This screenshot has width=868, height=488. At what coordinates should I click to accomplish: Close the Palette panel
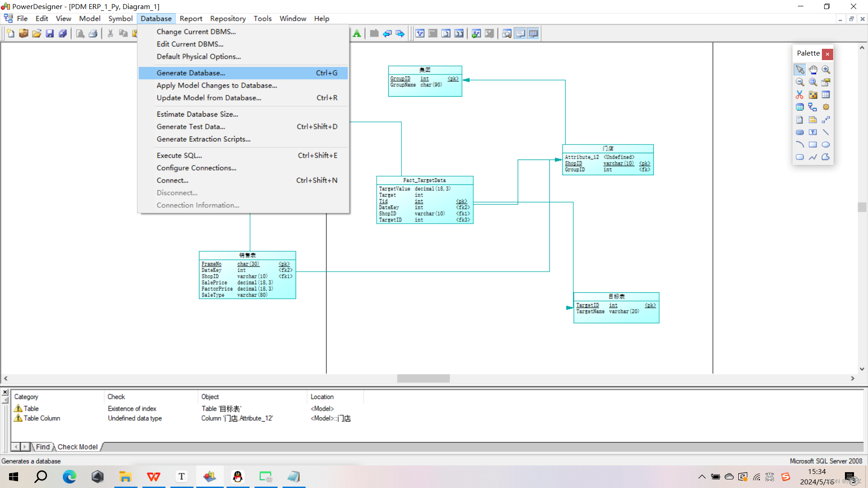[x=827, y=54]
